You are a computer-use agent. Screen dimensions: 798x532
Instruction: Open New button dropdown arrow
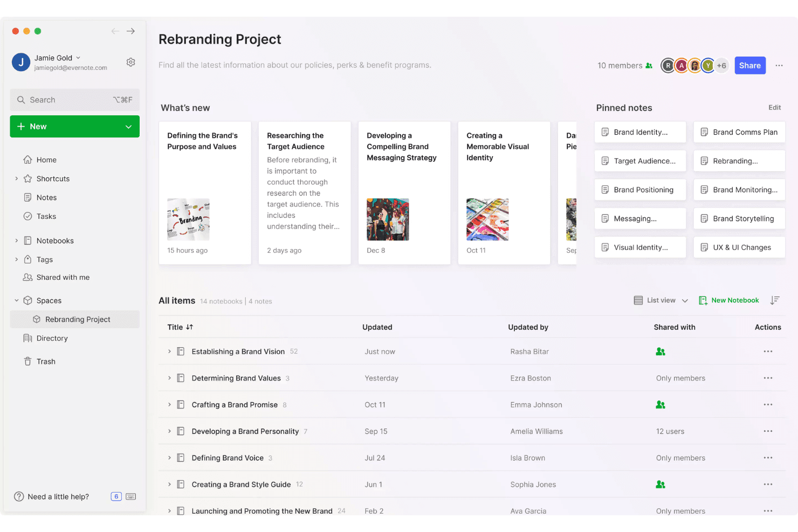pyautogui.click(x=128, y=127)
